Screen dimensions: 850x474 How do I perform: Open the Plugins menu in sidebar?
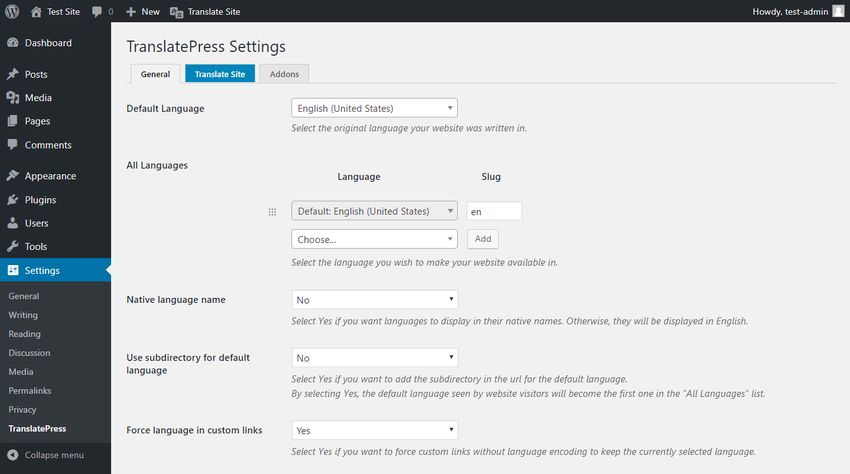40,199
